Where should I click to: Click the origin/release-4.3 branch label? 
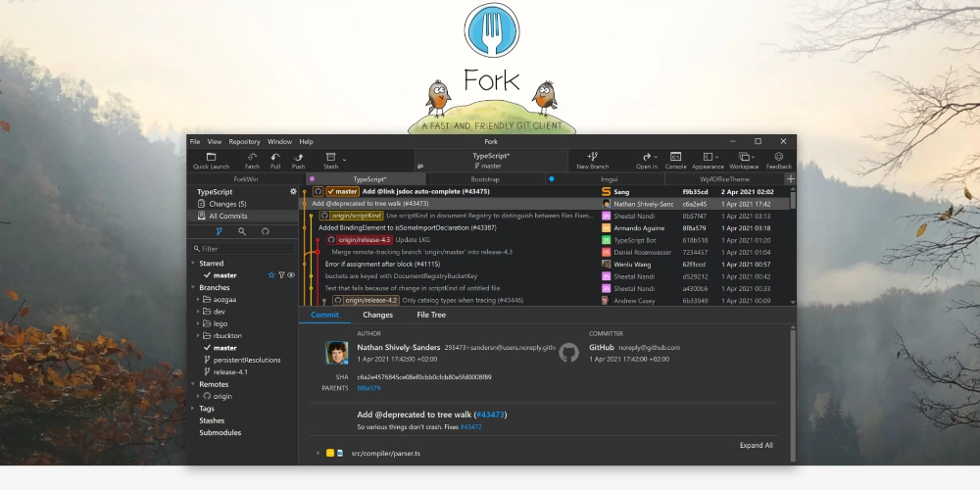point(360,240)
